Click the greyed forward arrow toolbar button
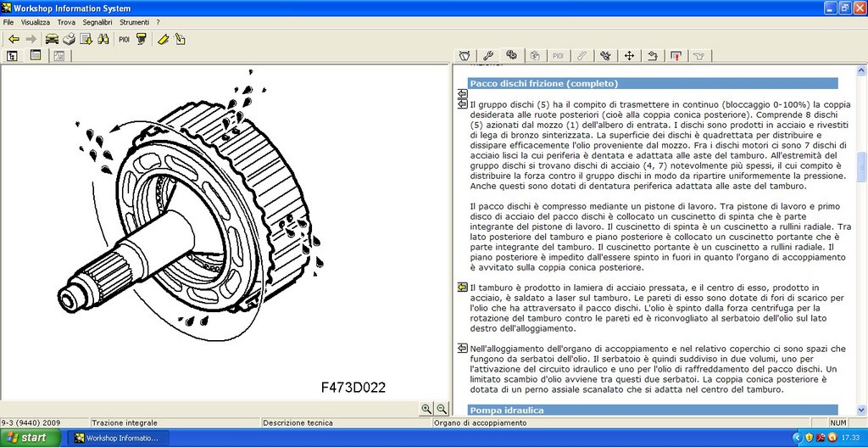Screen dimensions: 868x447 coord(31,39)
